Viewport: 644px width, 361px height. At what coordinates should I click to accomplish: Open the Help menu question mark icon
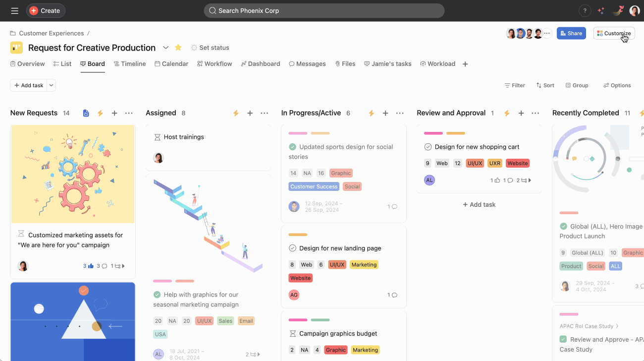[x=585, y=10]
